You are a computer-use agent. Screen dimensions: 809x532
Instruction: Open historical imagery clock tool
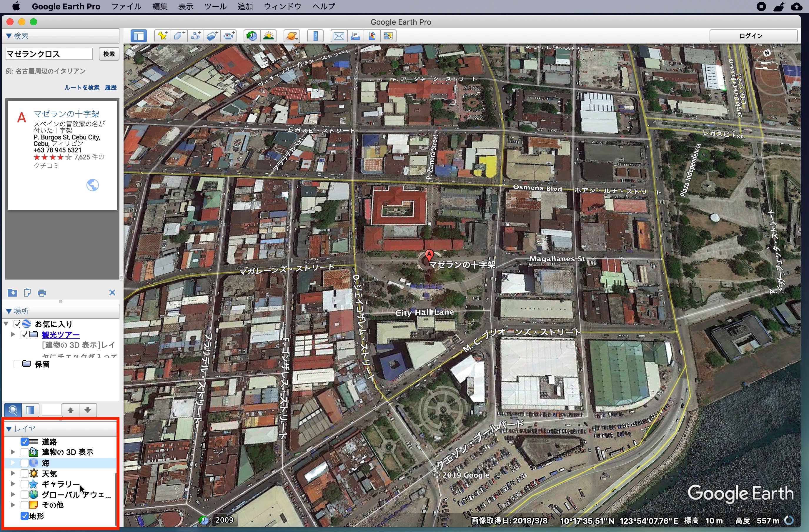click(252, 36)
